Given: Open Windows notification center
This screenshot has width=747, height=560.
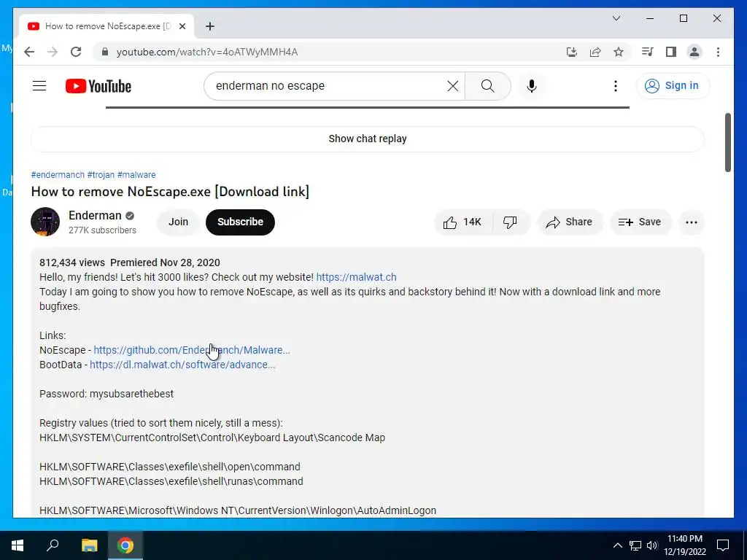Looking at the screenshot, I should pos(723,545).
